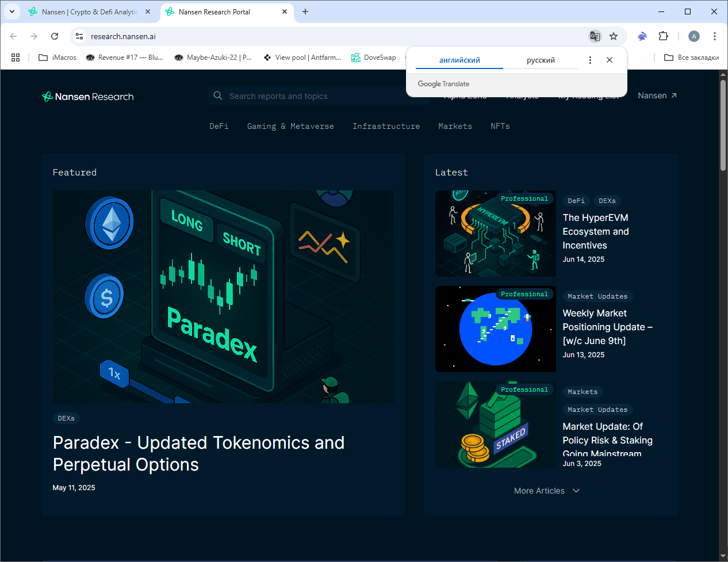The width and height of the screenshot is (728, 562).
Task: Open the Revenue #17 bookmark
Action: 124,58
